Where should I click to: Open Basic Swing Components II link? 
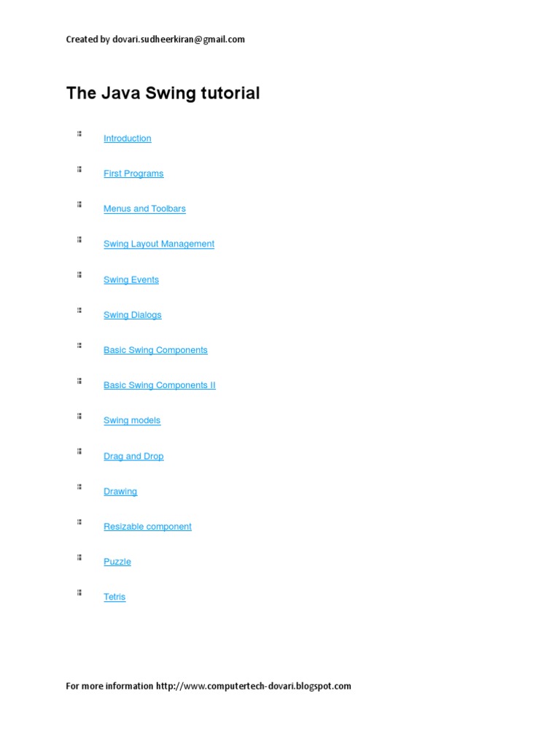pos(160,385)
